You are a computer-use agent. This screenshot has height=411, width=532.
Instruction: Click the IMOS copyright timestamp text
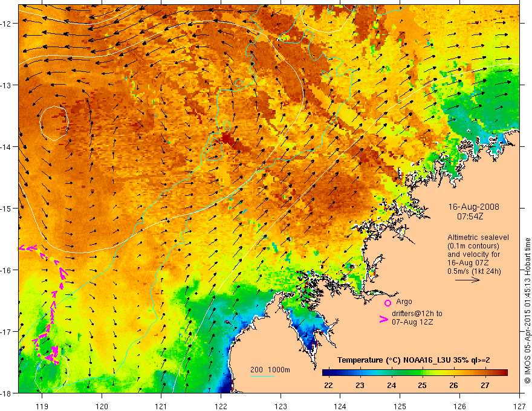[x=527, y=311]
